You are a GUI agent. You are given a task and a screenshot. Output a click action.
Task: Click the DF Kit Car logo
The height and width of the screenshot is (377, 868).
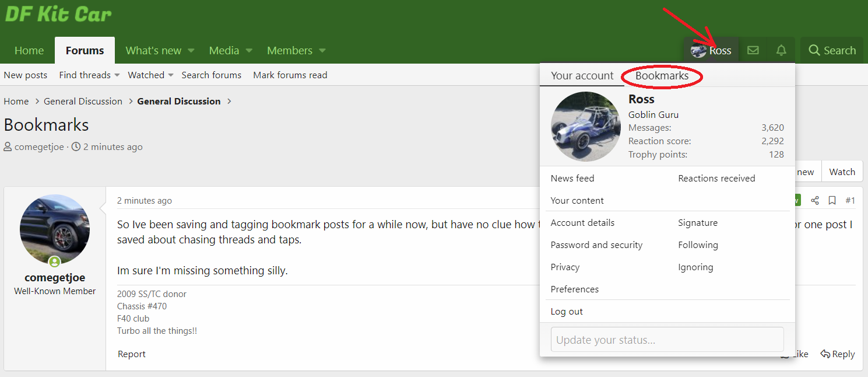[x=58, y=15]
